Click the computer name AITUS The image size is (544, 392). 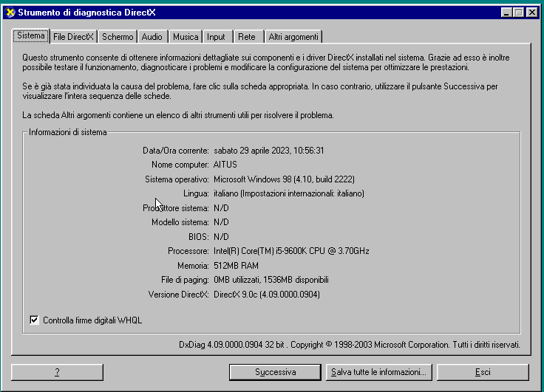coord(225,165)
